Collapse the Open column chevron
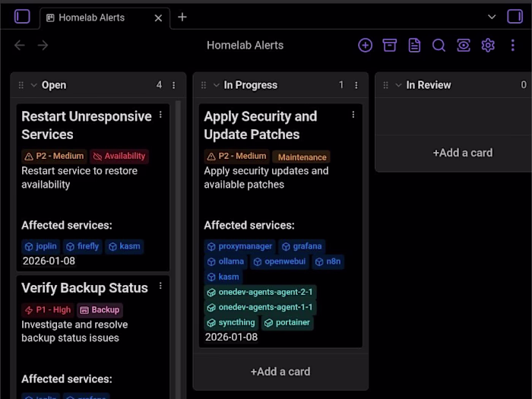Image resolution: width=532 pixels, height=399 pixels. 33,85
